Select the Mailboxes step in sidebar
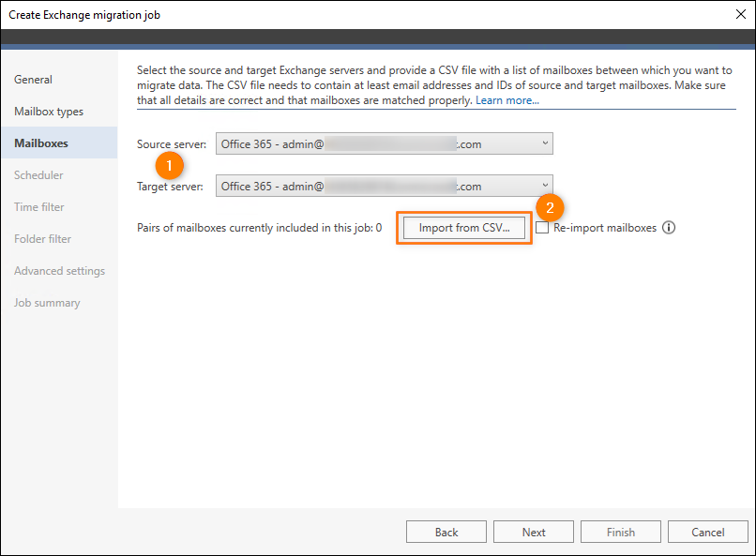The image size is (756, 556). pos(59,143)
